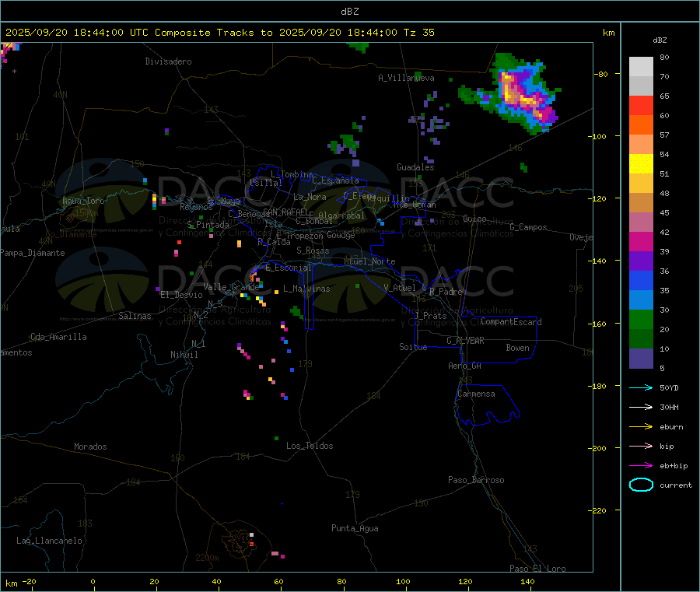Screen dimensions: 700x592
Task: Click the dBZ title at top
Action: point(349,11)
